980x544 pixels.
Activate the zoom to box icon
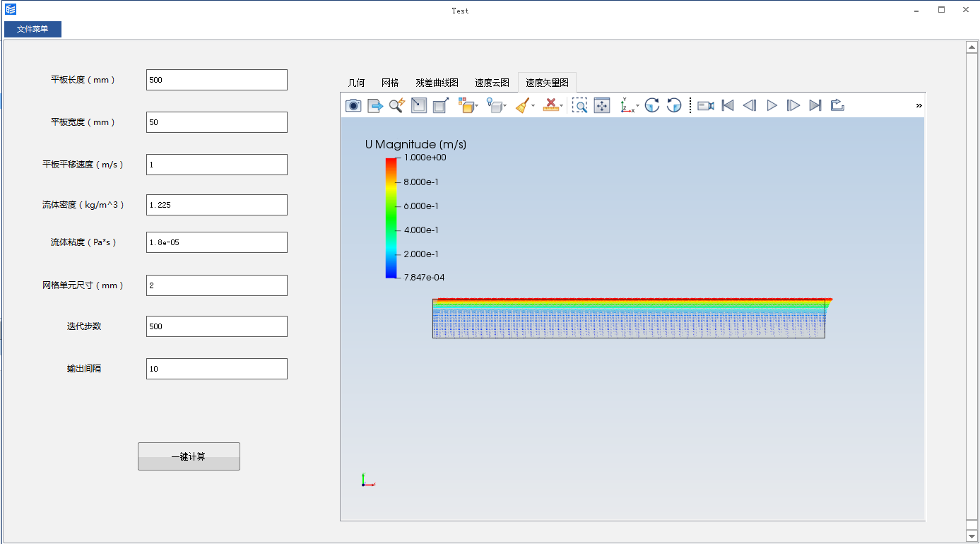(579, 105)
